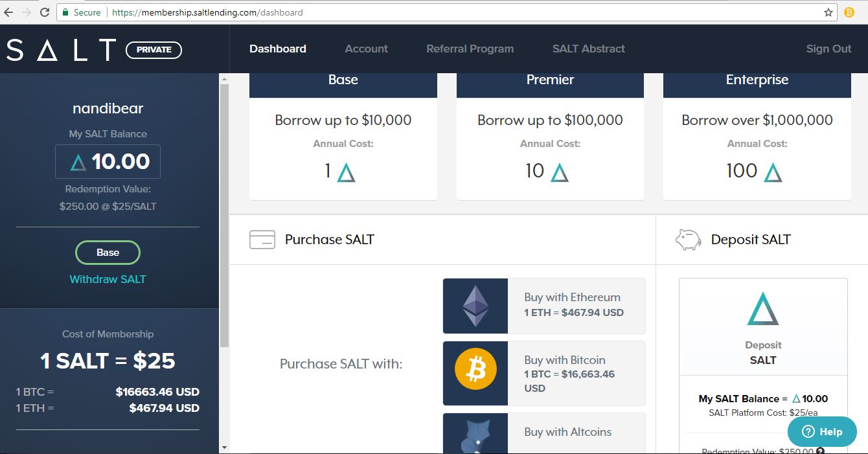The height and width of the screenshot is (454, 868).
Task: Click sidebar scrollbar down arrow
Action: (224, 448)
